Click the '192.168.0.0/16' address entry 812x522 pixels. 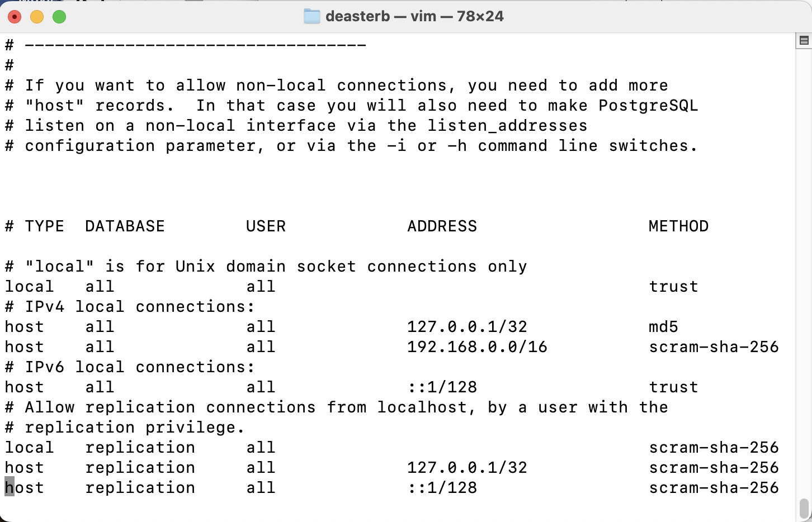pos(477,347)
